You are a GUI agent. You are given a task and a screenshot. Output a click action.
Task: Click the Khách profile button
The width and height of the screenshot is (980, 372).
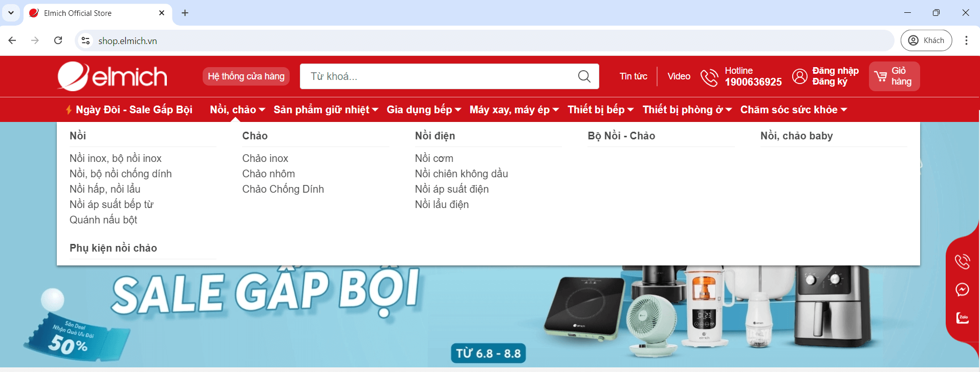pos(926,40)
